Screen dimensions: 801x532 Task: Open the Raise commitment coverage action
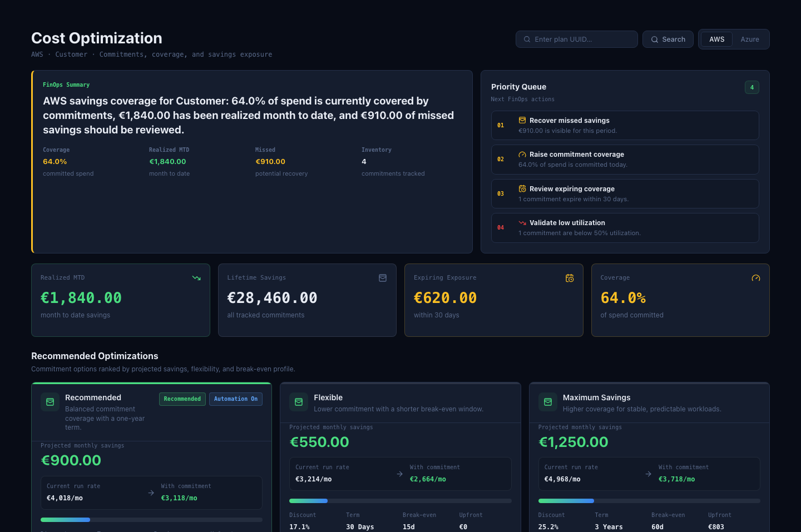point(625,160)
